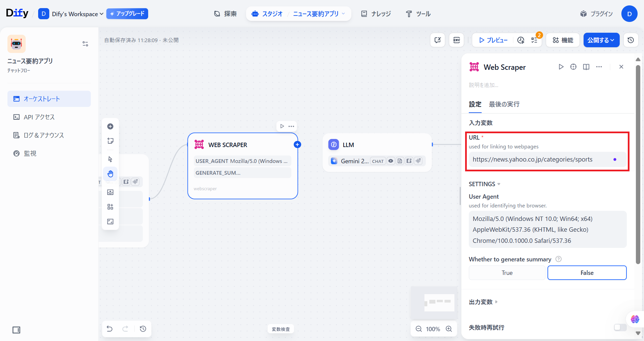This screenshot has width=644, height=341.
Task: Switch to the last run tab
Action: tap(504, 104)
